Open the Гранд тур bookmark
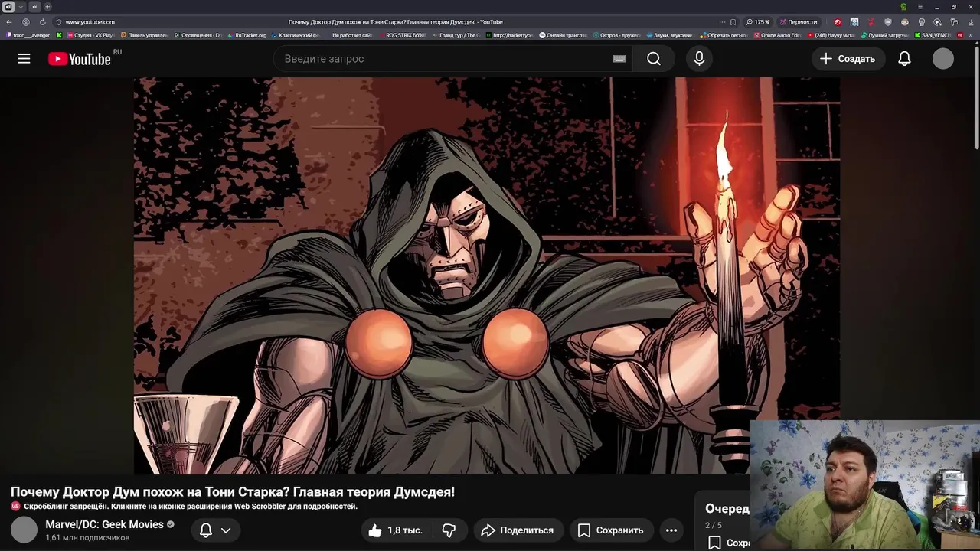This screenshot has height=551, width=980. (x=457, y=35)
